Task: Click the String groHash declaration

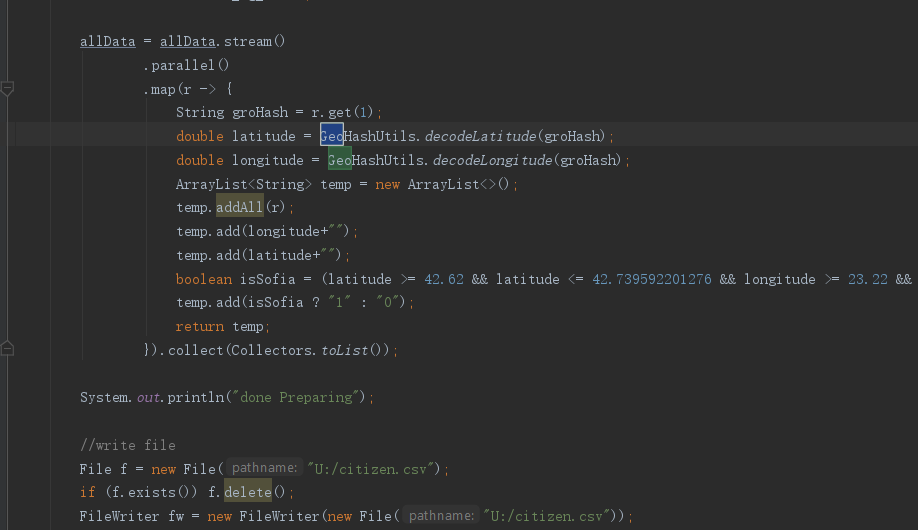Action: click(x=232, y=112)
